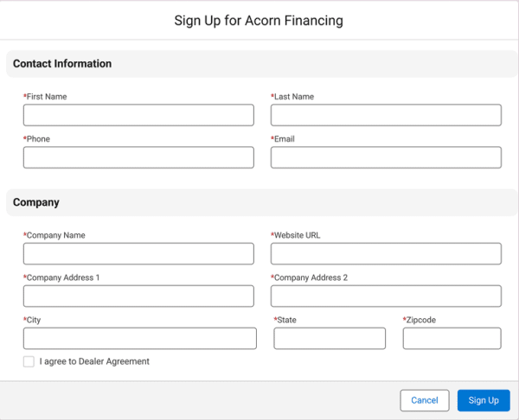Submit the form with Sign Up button
Screen dimensions: 519x420
pos(484,400)
